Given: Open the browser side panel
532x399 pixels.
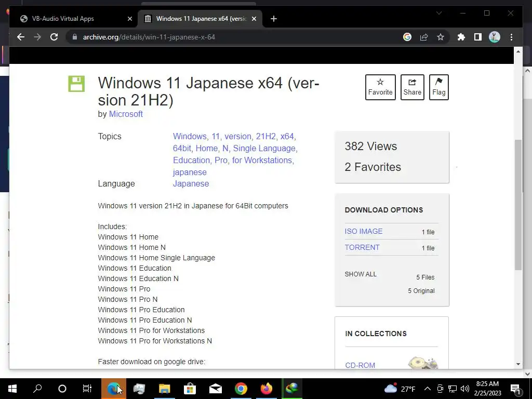Looking at the screenshot, I should coord(478,37).
